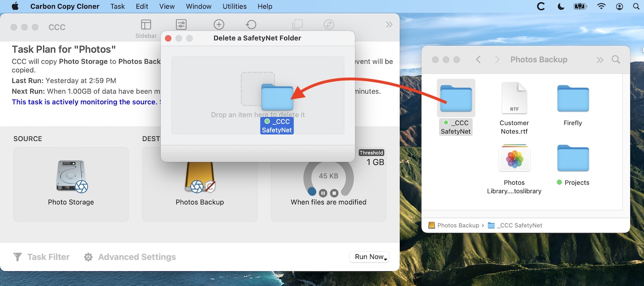This screenshot has height=286, width=644.
Task: Click the New Task plus toolbar icon
Action: [219, 24]
